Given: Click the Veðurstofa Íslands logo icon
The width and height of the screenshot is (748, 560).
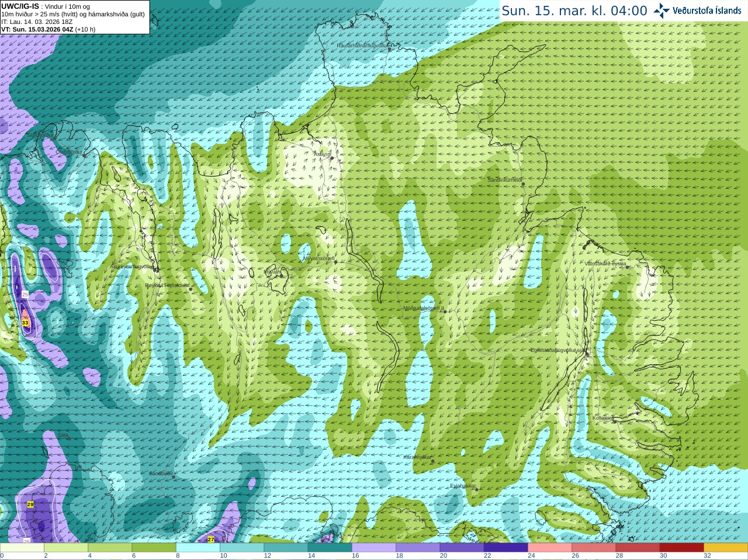Looking at the screenshot, I should pyautogui.click(x=662, y=11).
